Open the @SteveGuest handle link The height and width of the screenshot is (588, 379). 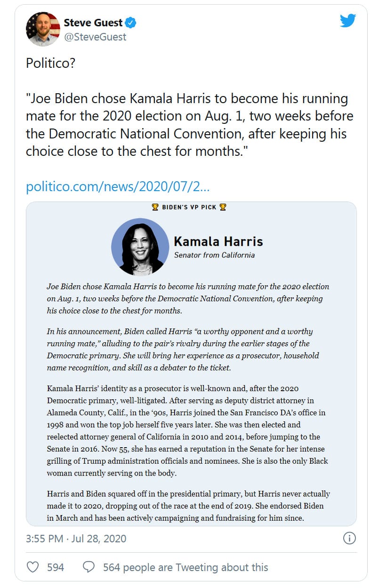[95, 37]
